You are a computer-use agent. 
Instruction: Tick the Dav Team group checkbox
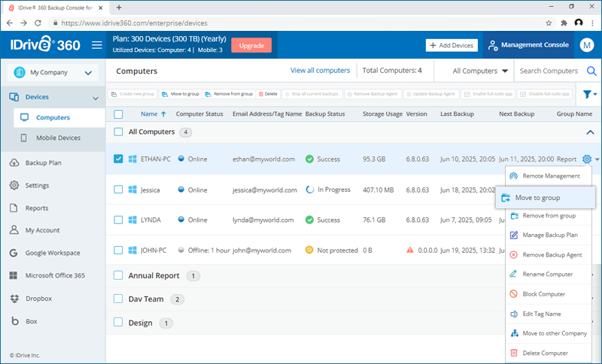(118, 299)
